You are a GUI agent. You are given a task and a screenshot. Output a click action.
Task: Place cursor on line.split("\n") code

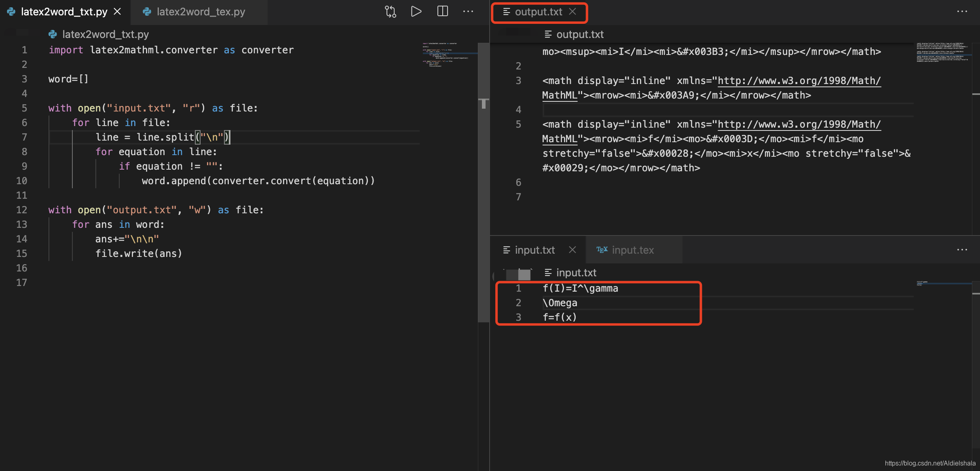coord(183,137)
